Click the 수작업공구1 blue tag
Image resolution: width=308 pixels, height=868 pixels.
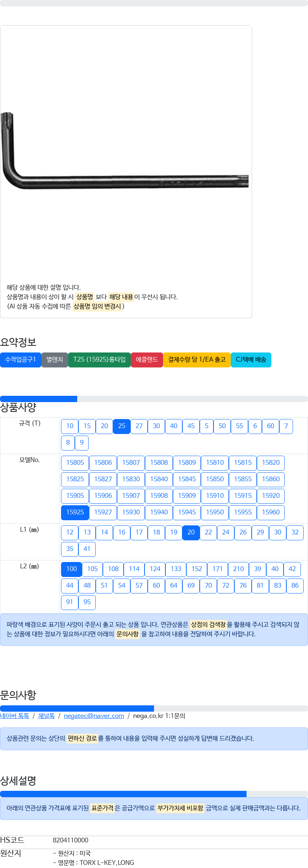[x=20, y=360]
